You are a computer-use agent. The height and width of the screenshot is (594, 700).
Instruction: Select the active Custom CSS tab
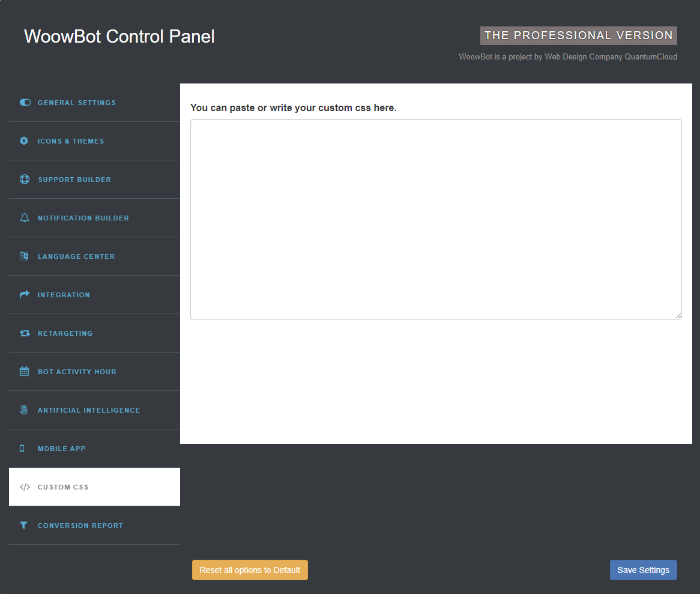coord(94,487)
